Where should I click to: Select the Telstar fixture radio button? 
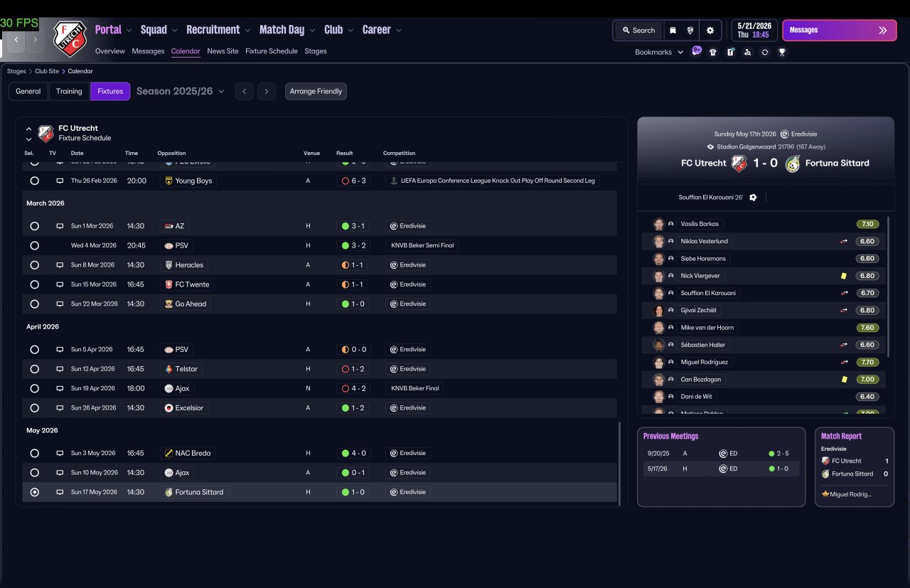[x=34, y=369]
